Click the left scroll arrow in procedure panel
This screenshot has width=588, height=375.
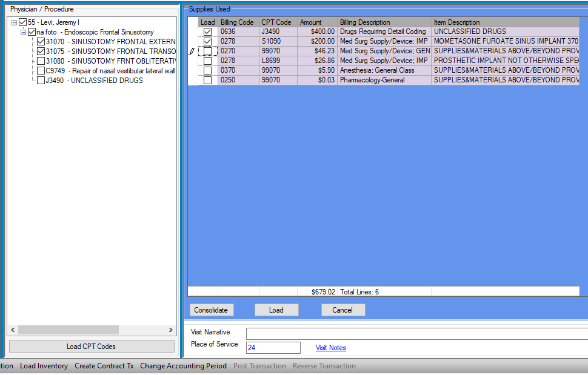point(13,330)
